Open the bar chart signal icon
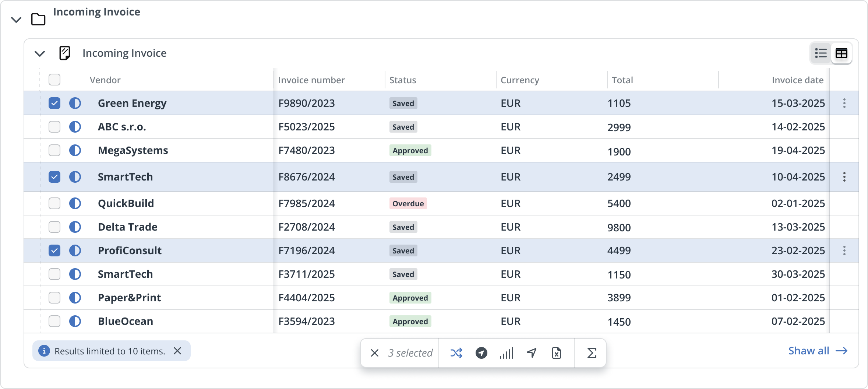 coord(506,353)
